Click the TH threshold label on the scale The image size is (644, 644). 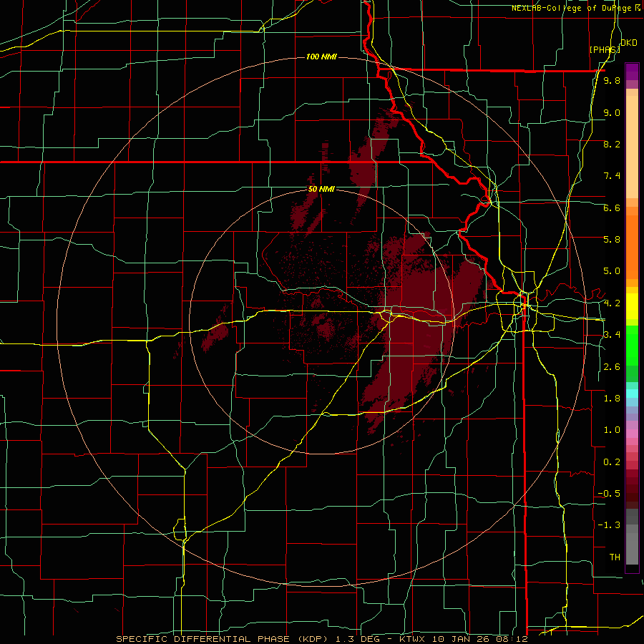point(615,557)
